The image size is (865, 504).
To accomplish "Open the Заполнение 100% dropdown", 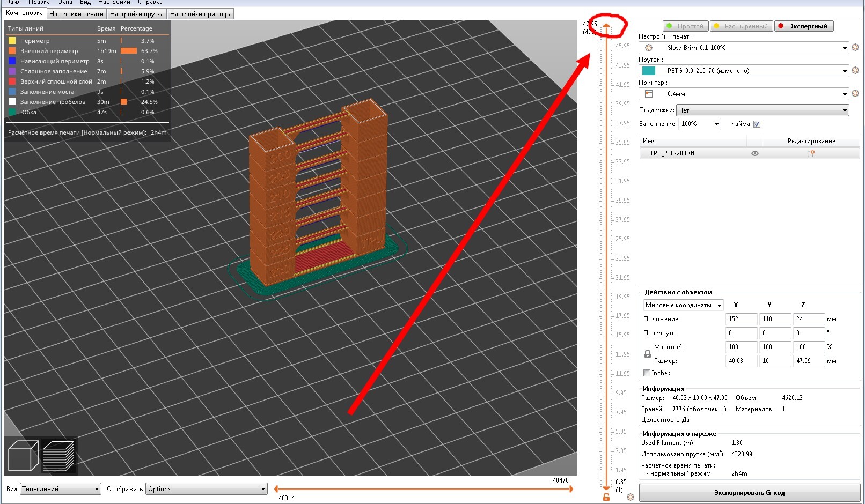I will click(700, 124).
